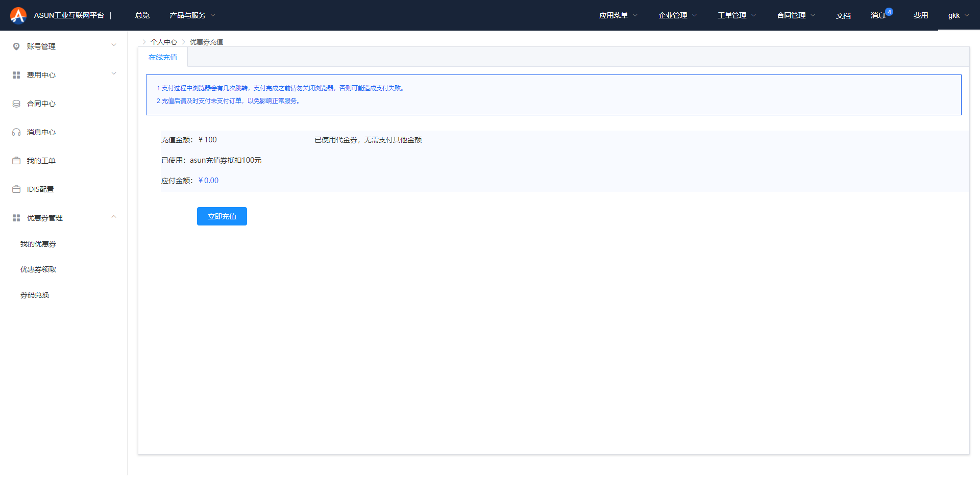Image resolution: width=980 pixels, height=478 pixels.
Task: Click the briefcase icon beside 我的工单
Action: pos(16,161)
